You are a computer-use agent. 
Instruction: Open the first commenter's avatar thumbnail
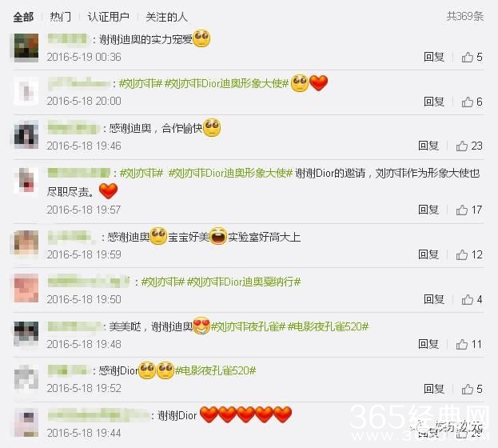click(x=26, y=47)
